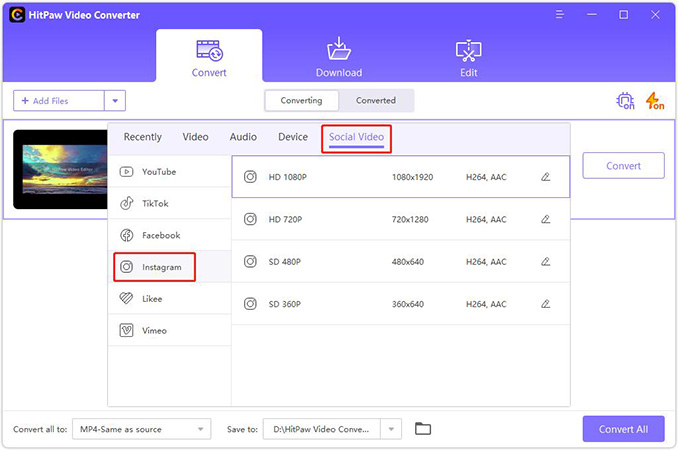Open the Edit tab
678x450 pixels.
click(468, 58)
